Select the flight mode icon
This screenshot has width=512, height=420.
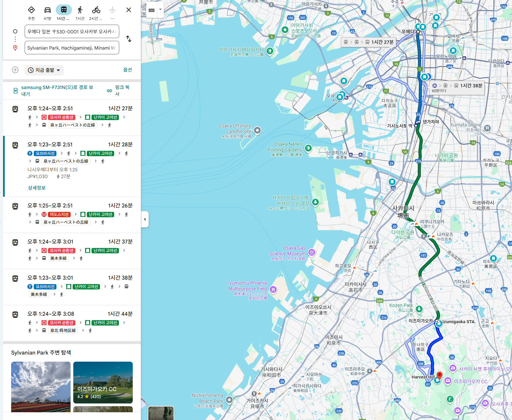pos(112,10)
